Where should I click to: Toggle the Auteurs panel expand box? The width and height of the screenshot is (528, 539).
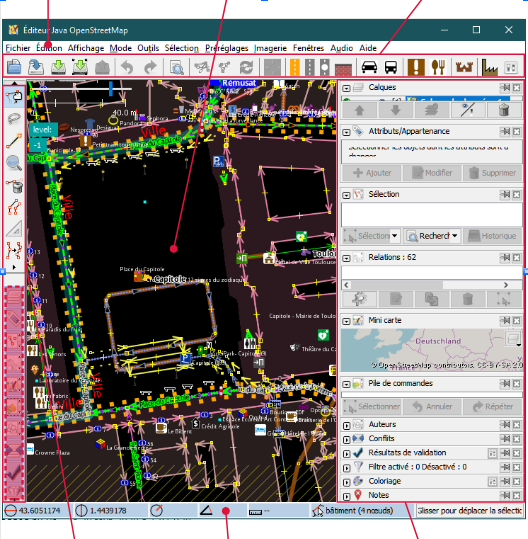(x=346, y=426)
